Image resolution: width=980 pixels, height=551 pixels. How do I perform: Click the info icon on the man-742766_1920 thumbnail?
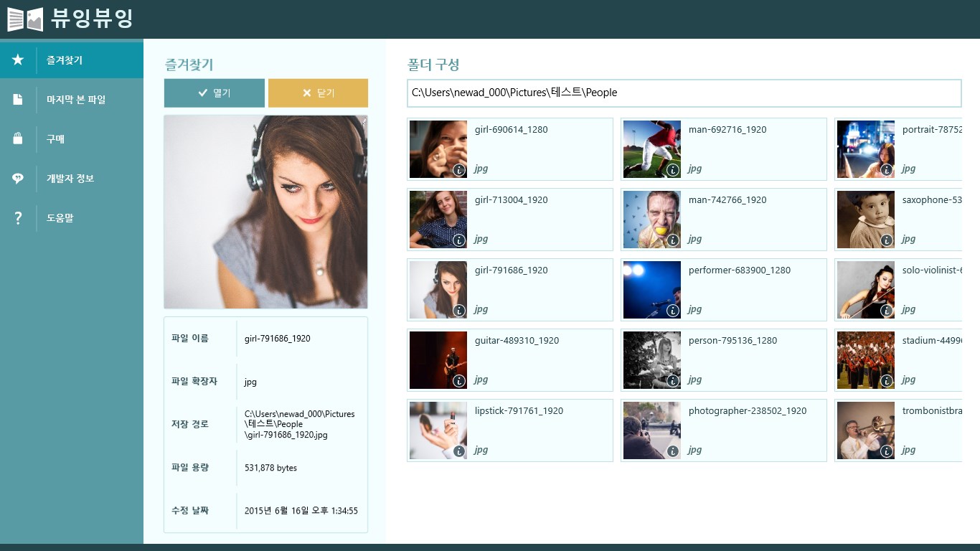[673, 240]
